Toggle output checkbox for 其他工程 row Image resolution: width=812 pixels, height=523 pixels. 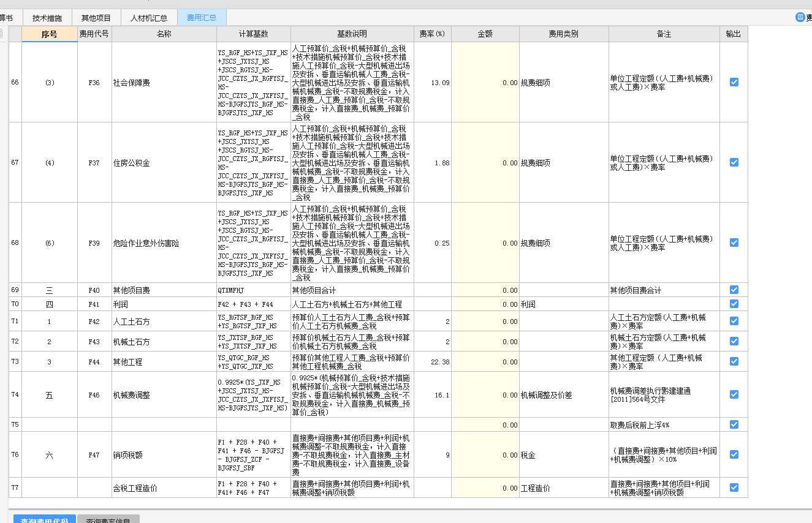(734, 361)
